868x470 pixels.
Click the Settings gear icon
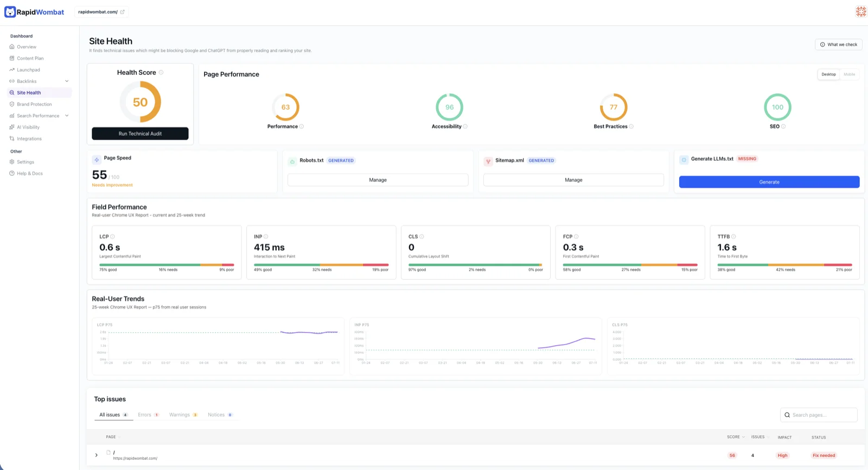(x=12, y=162)
